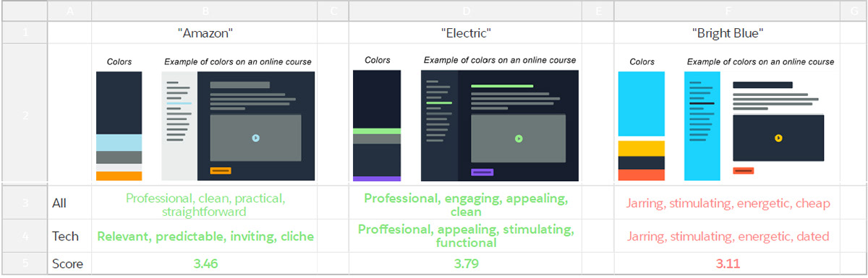Select the Bright Blue score 3.11 cell

point(726,264)
